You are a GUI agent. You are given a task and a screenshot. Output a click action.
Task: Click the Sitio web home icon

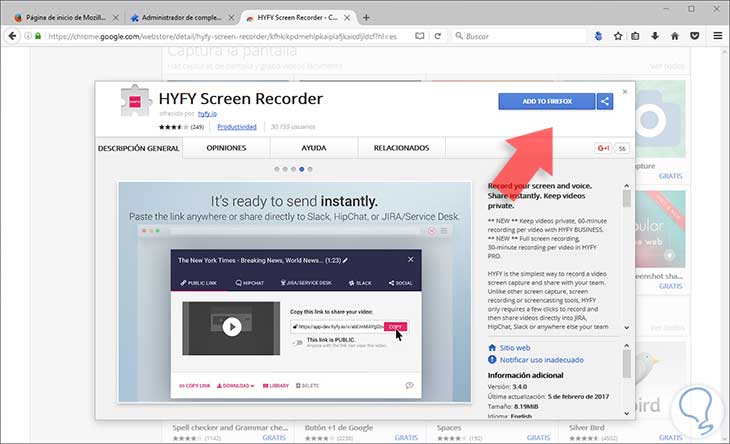point(492,348)
